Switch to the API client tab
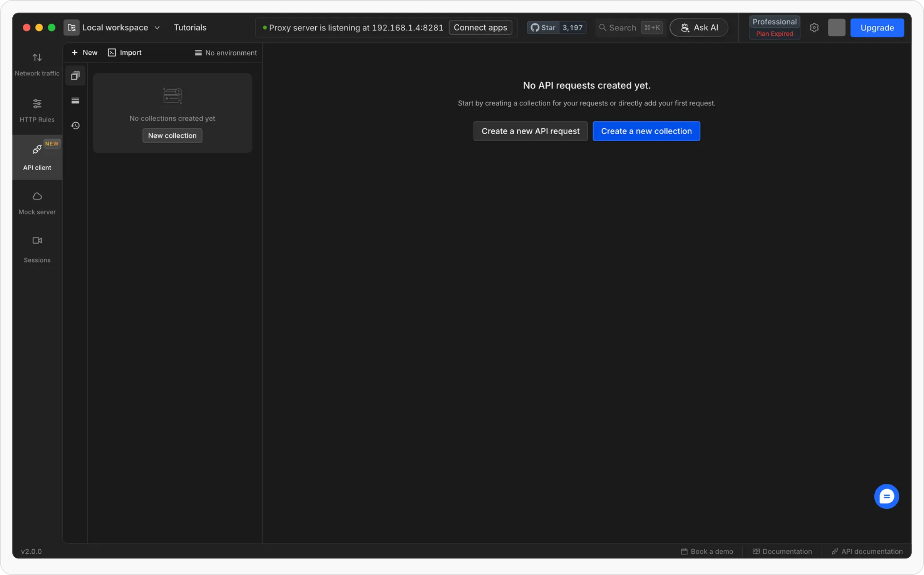The image size is (924, 575). 37,157
